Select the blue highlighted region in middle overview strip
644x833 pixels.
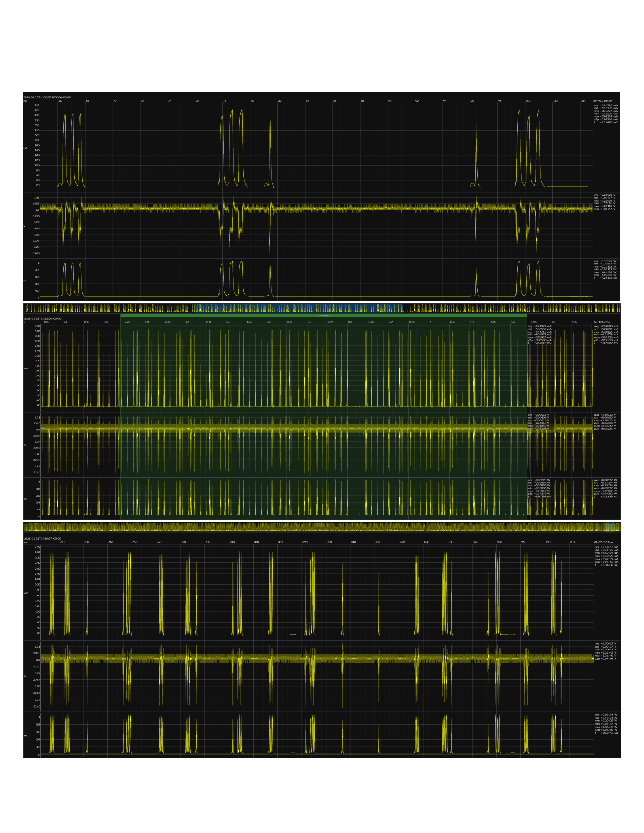[298, 308]
